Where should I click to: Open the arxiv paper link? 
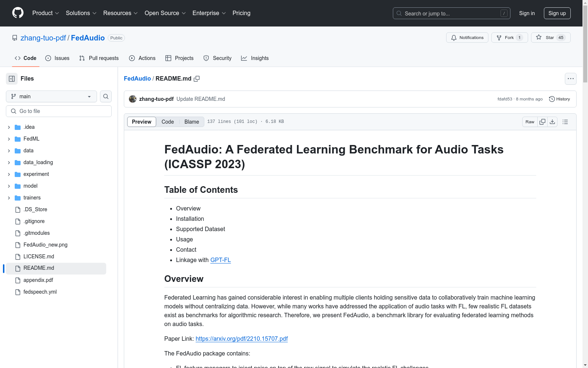(x=241, y=339)
